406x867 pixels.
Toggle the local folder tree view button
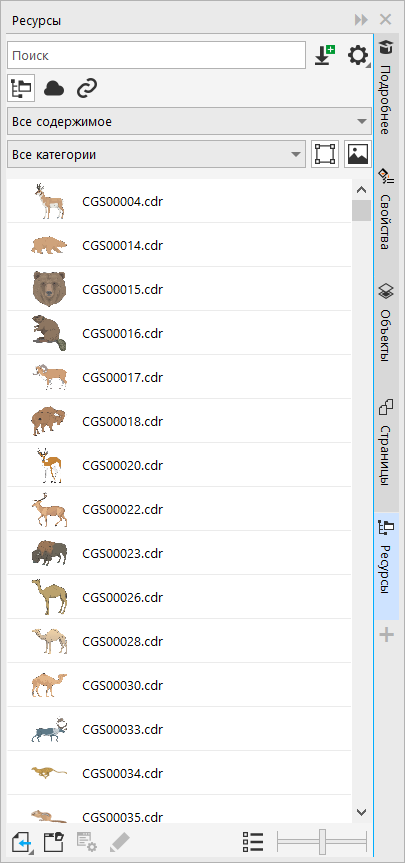pyautogui.click(x=21, y=88)
